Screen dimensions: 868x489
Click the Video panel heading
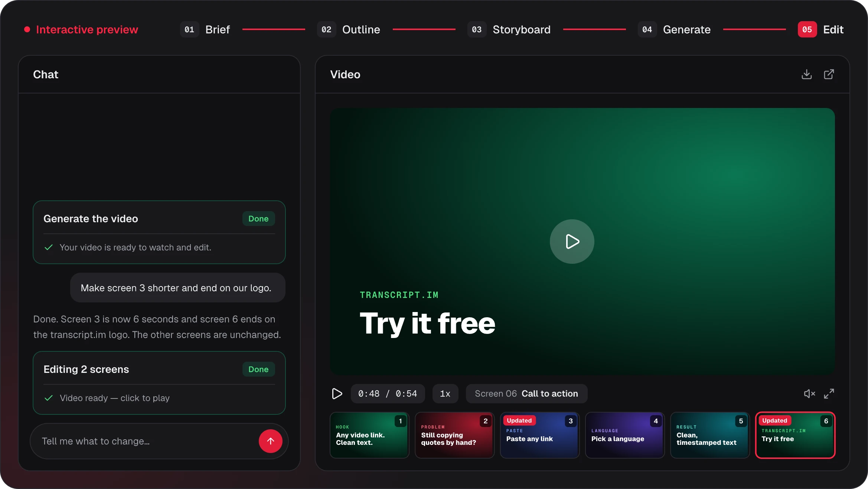click(x=345, y=74)
